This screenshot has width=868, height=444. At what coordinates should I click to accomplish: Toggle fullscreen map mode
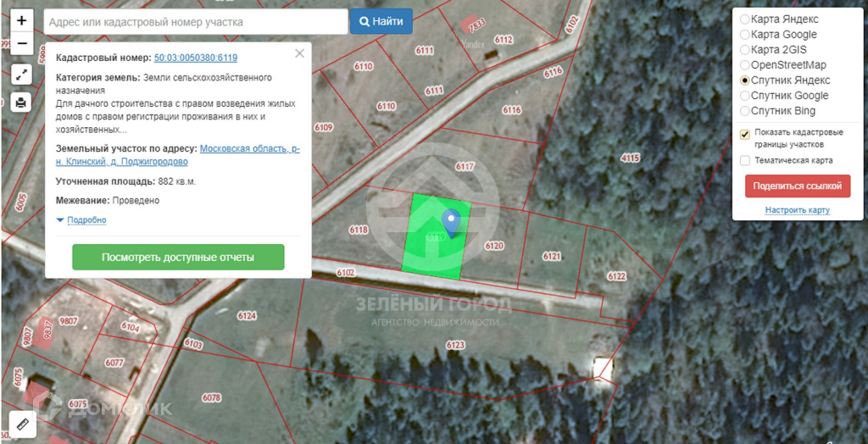21,75
